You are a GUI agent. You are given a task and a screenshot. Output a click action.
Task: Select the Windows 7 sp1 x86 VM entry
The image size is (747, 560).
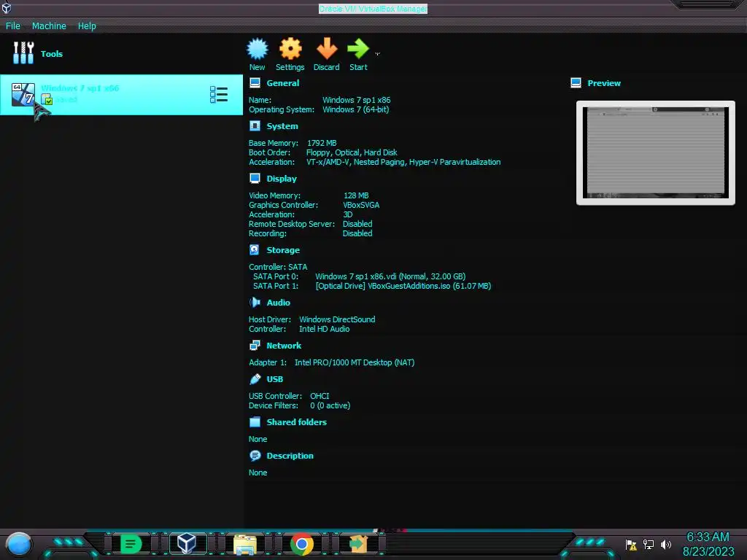122,94
